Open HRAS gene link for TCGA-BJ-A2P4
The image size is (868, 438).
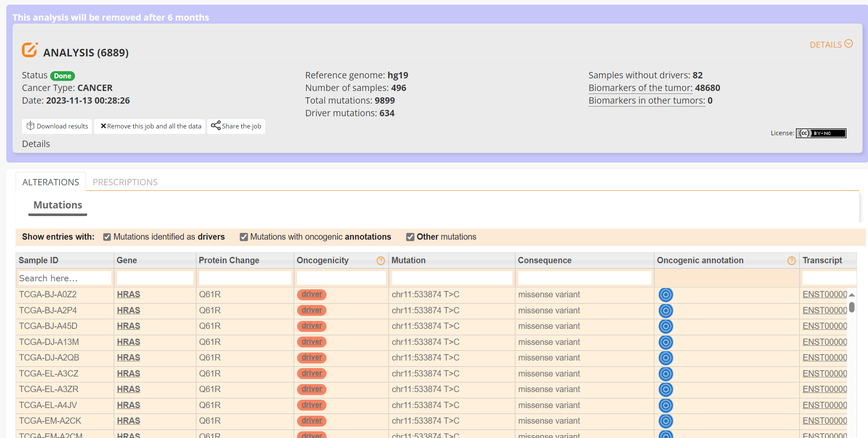click(129, 310)
